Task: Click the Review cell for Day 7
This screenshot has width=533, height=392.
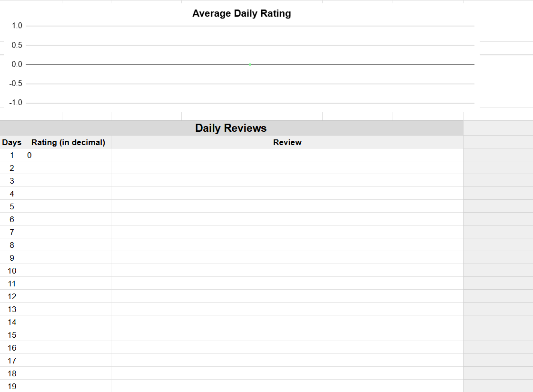Action: [x=287, y=232]
